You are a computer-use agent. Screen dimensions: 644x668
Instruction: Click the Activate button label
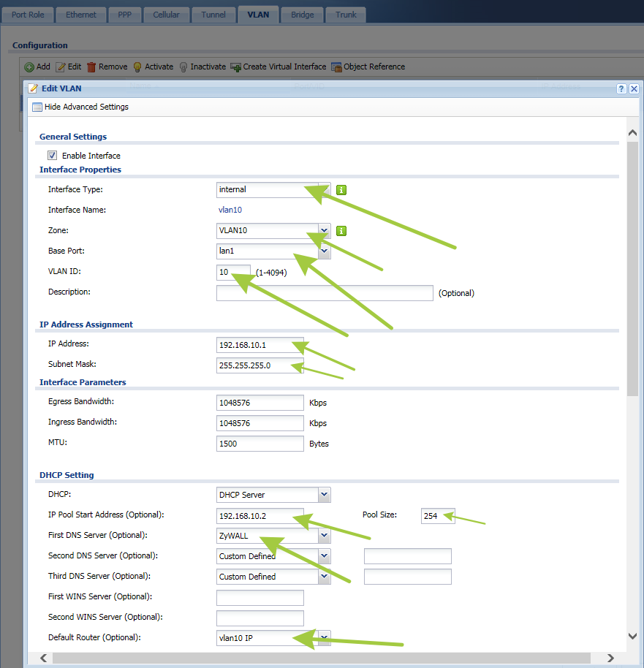click(159, 67)
